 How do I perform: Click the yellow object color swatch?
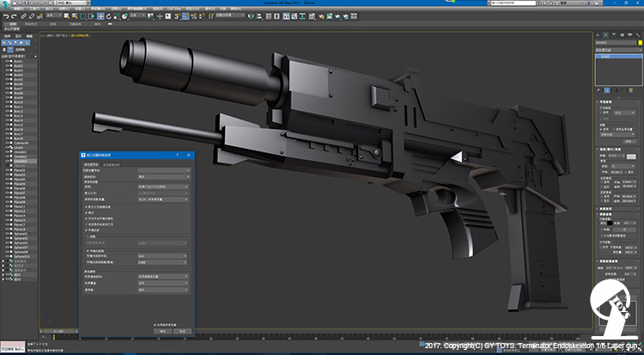[x=641, y=43]
